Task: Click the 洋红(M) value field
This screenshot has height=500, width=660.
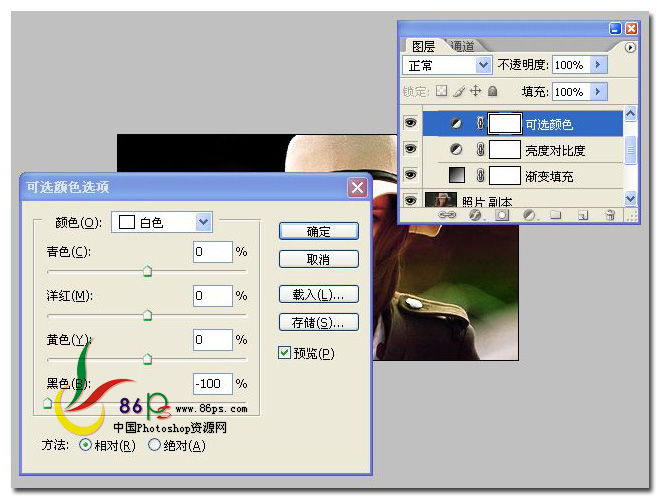Action: [213, 295]
